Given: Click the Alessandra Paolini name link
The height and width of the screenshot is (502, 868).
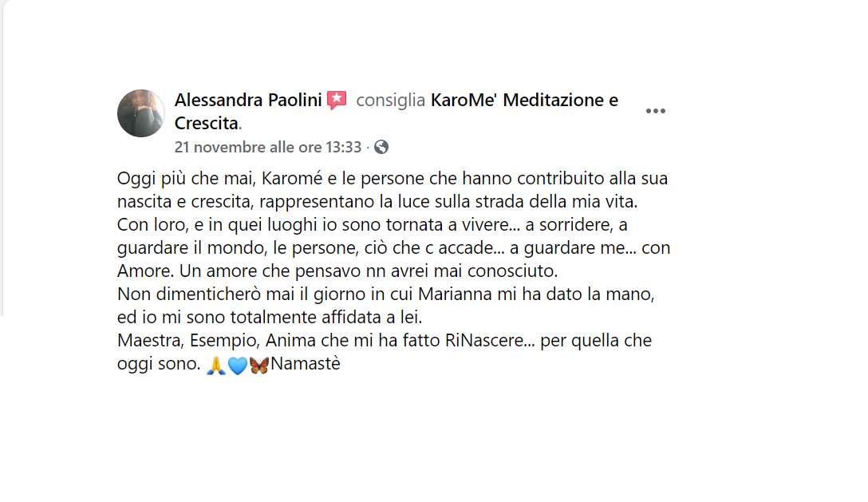Looking at the screenshot, I should point(248,101).
